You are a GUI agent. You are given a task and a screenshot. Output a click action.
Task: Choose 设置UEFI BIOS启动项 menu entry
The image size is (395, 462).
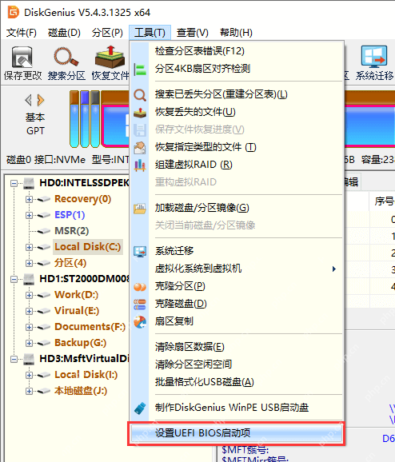click(237, 433)
